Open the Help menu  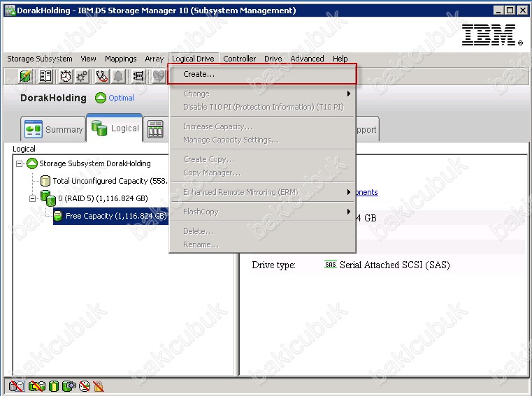point(340,59)
